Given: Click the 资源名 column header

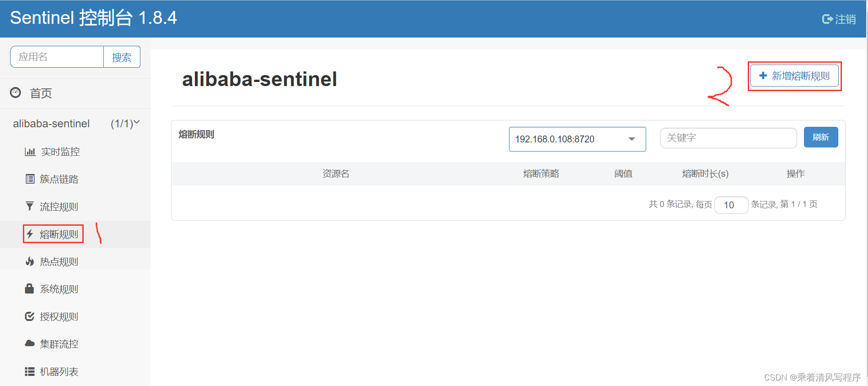Looking at the screenshot, I should (x=336, y=174).
